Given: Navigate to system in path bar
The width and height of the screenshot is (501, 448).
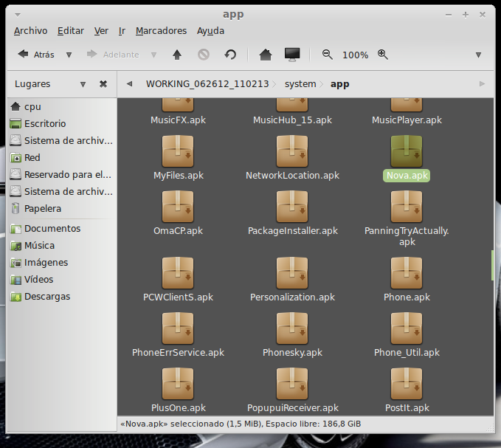Looking at the screenshot, I should 300,84.
